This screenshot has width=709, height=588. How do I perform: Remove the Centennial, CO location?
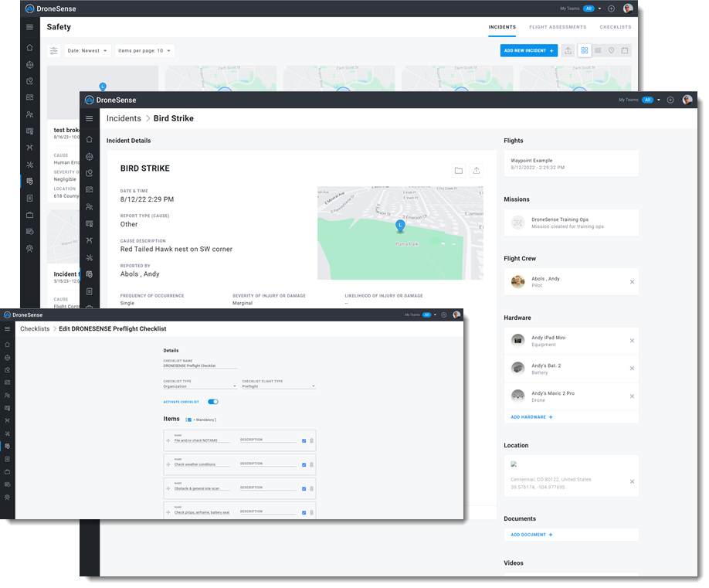pos(632,481)
